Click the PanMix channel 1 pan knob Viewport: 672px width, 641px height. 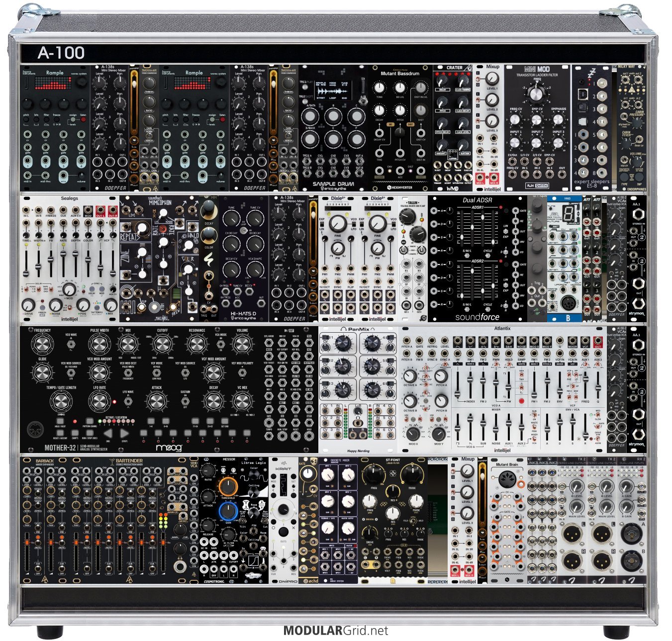(343, 342)
